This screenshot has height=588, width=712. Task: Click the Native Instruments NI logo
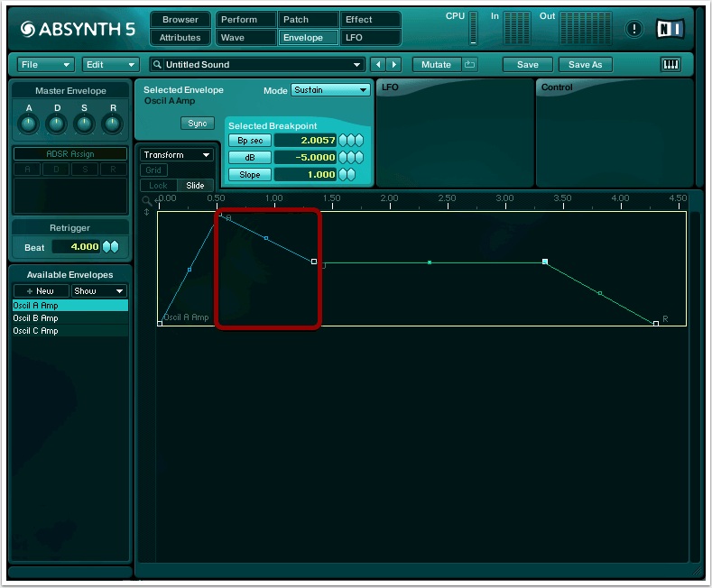pyautogui.click(x=670, y=29)
